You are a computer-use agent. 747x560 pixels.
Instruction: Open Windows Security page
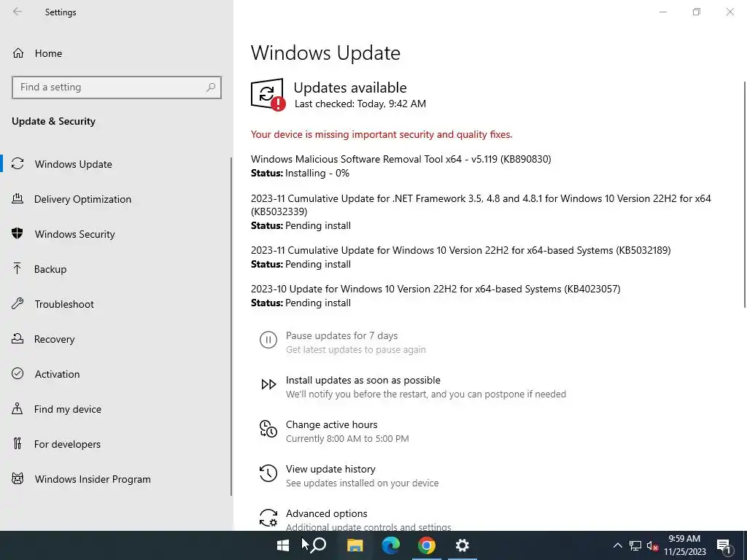pyautogui.click(x=75, y=234)
